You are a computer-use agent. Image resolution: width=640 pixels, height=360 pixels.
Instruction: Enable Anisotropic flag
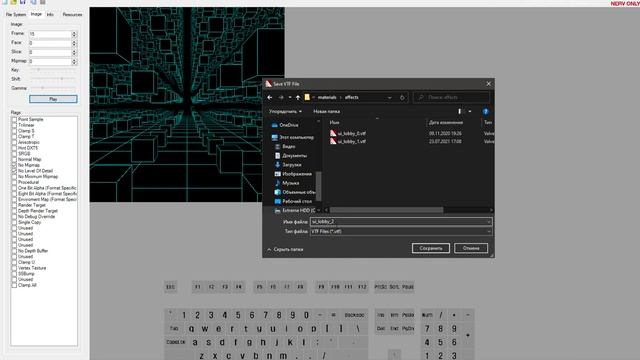(14, 142)
